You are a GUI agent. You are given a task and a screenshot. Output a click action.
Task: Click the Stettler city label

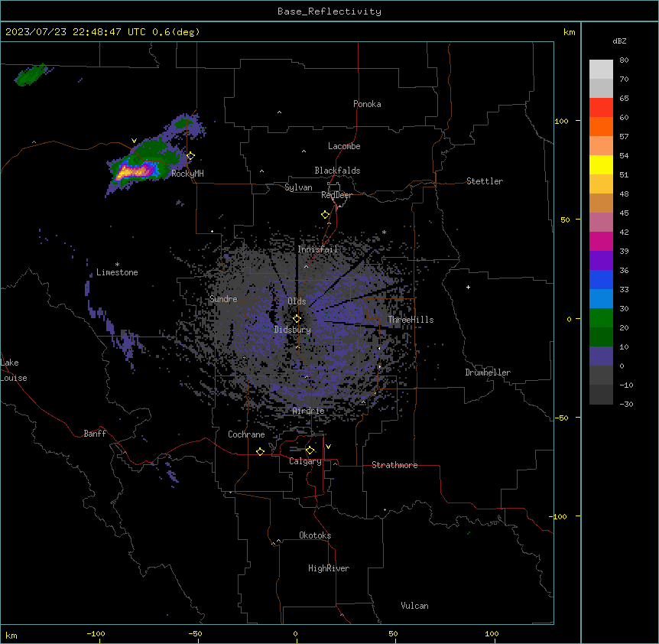click(485, 181)
